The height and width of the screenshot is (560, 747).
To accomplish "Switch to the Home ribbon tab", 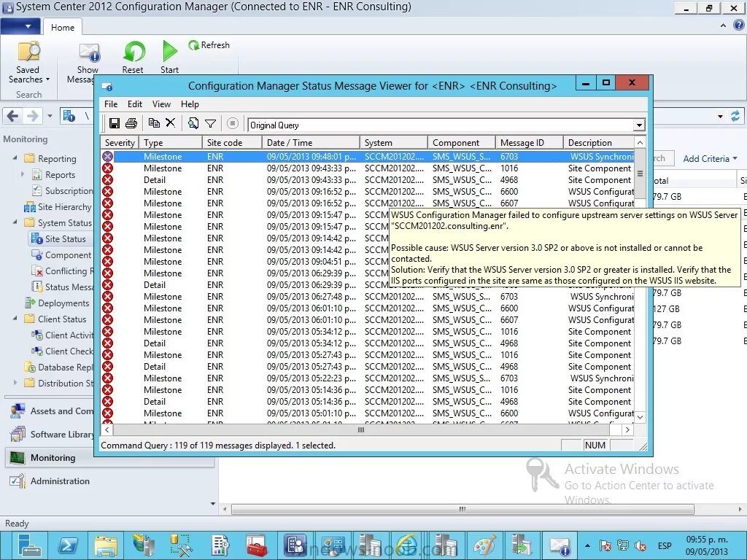I will [x=63, y=27].
